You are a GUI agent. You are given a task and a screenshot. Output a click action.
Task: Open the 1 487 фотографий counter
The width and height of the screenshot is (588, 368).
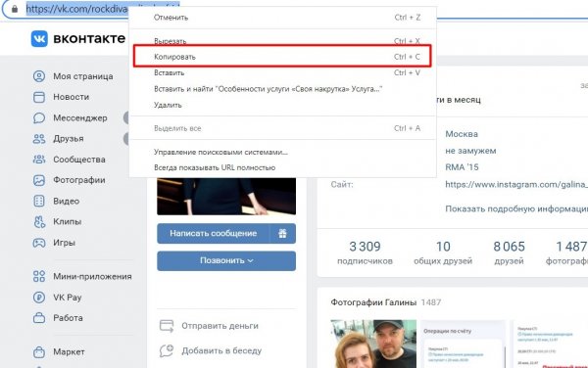coord(567,253)
